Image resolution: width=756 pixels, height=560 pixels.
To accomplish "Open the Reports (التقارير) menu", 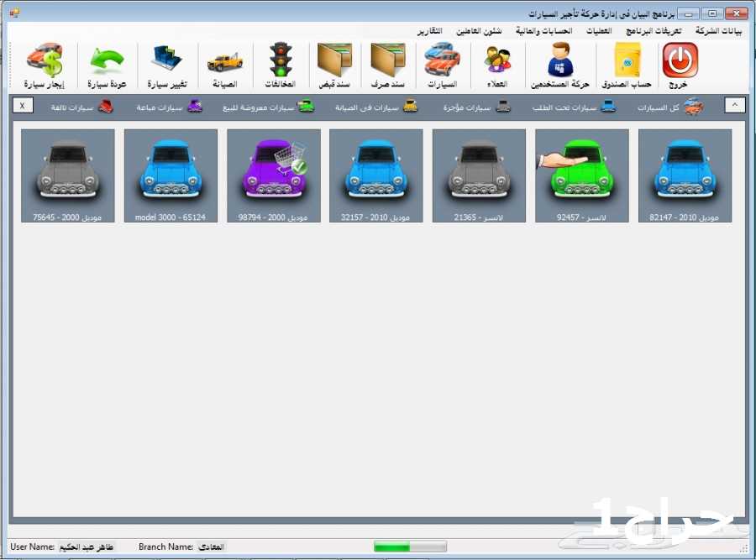I will [432, 31].
